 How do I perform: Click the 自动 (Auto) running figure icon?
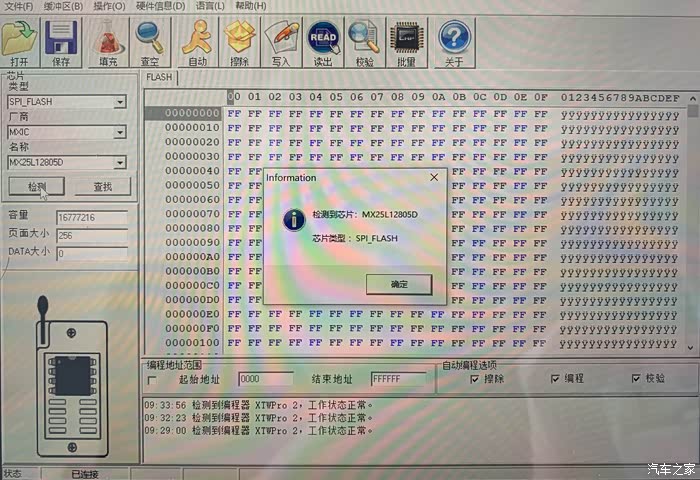198,43
